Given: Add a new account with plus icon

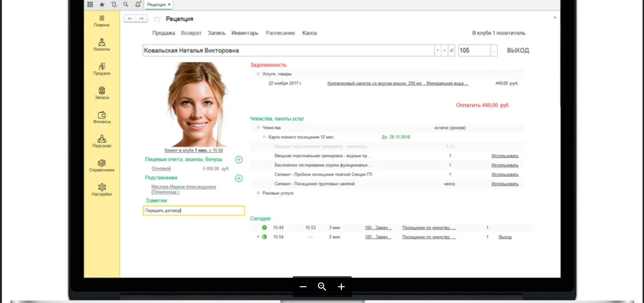Looking at the screenshot, I should point(239,159).
